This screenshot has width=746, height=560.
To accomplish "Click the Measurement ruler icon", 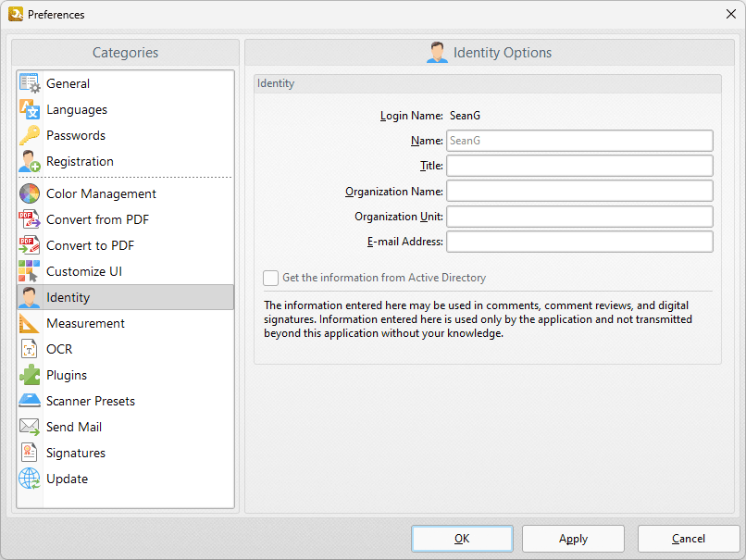I will (30, 323).
